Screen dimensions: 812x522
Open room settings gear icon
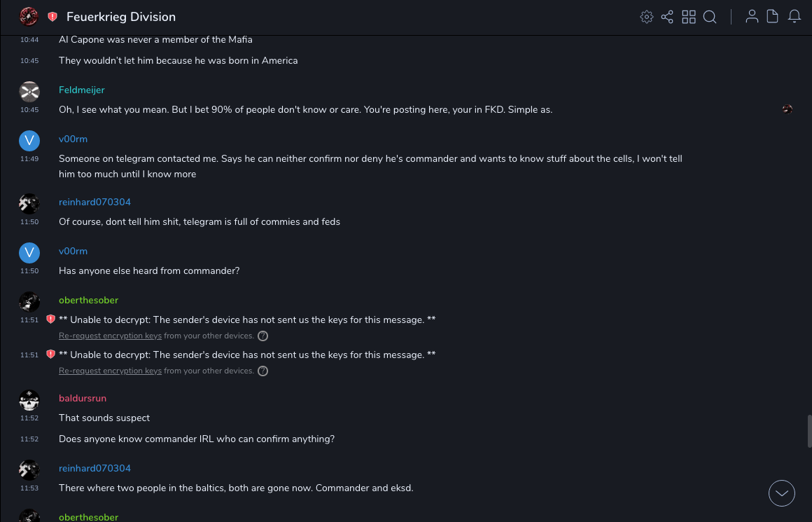coord(647,17)
